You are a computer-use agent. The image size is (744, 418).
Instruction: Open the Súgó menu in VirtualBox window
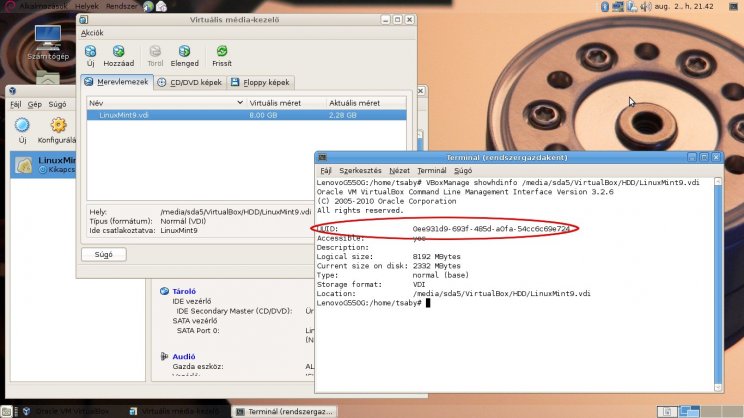click(x=57, y=104)
